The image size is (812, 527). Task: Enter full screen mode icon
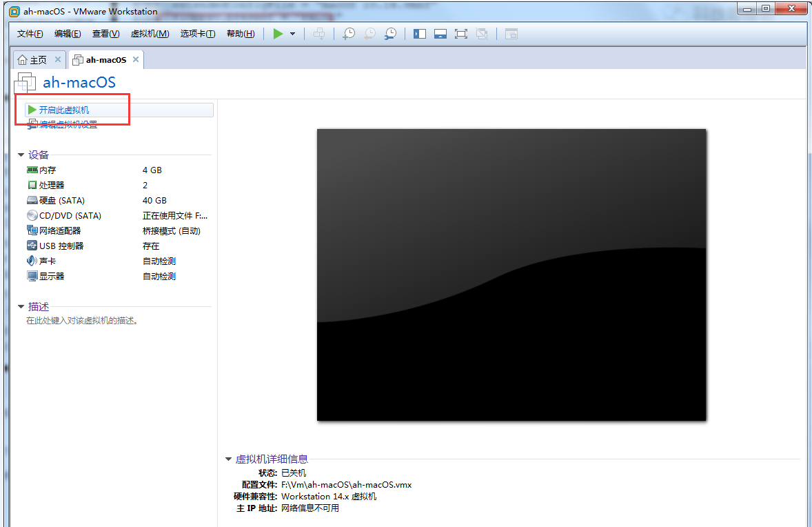461,34
